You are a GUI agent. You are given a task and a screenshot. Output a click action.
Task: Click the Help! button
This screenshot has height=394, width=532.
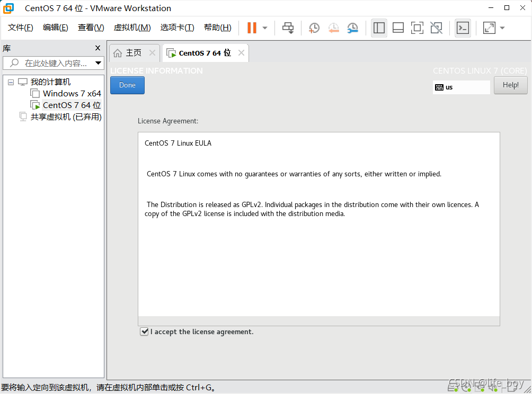pos(510,85)
